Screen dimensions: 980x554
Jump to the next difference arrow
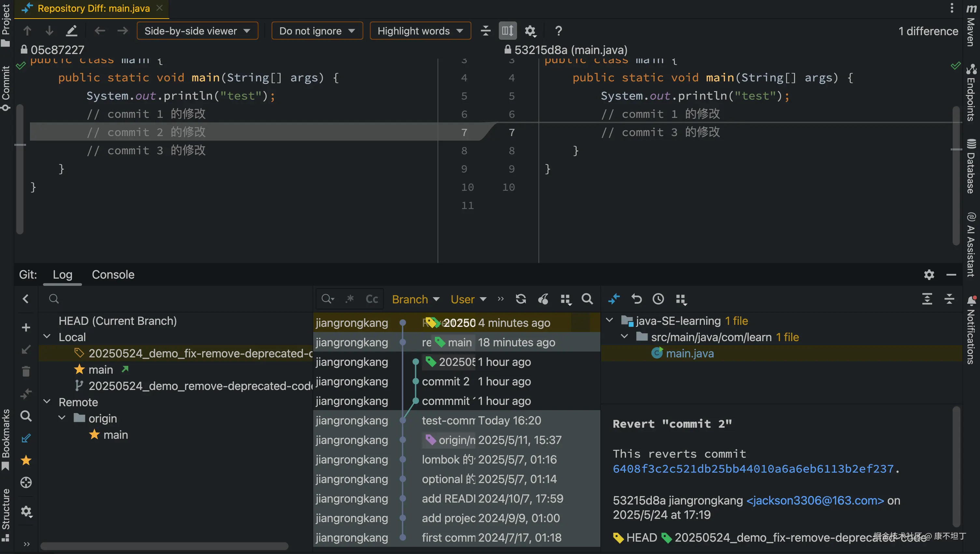[x=49, y=31]
